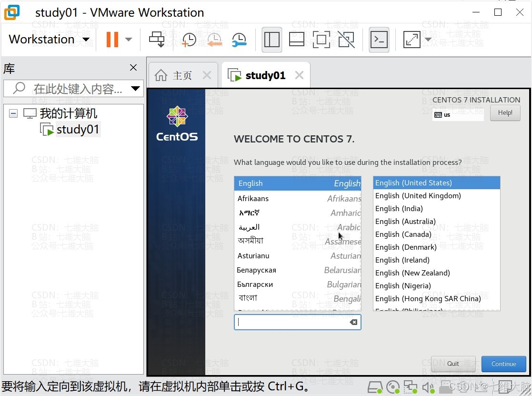
Task: Click the Quit button
Action: click(x=453, y=364)
